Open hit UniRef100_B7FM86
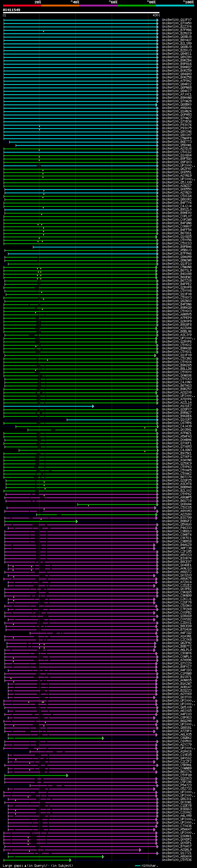The width and height of the screenshot is (197, 868). click(176, 30)
